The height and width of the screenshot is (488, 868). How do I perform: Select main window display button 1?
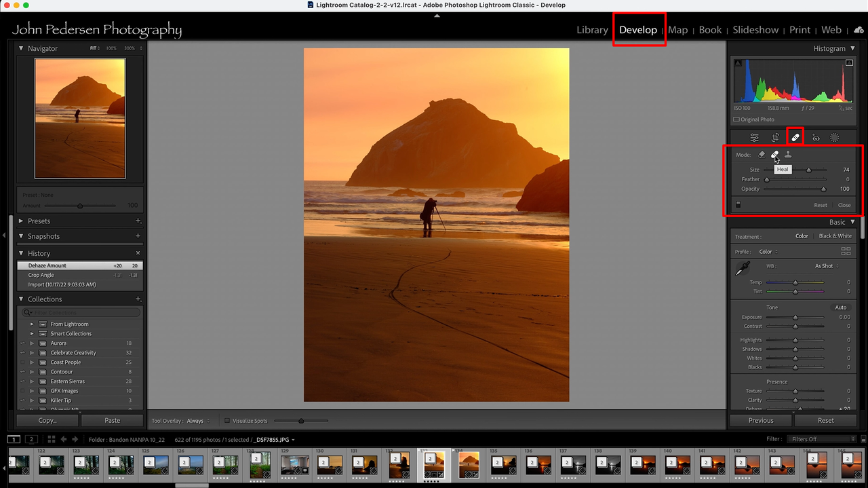14,439
